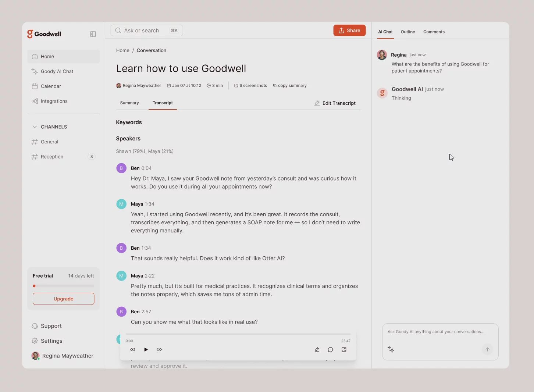The image size is (534, 392).
Task: Collapse the sidebar with the panel icon
Action: pos(93,34)
